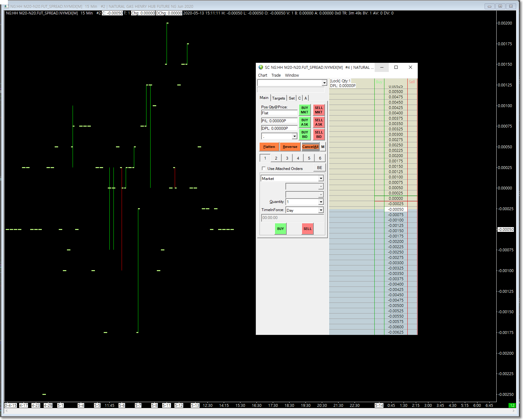Screen dimensions: 523x420
Task: Click the BUY MKT button
Action: 305,110
